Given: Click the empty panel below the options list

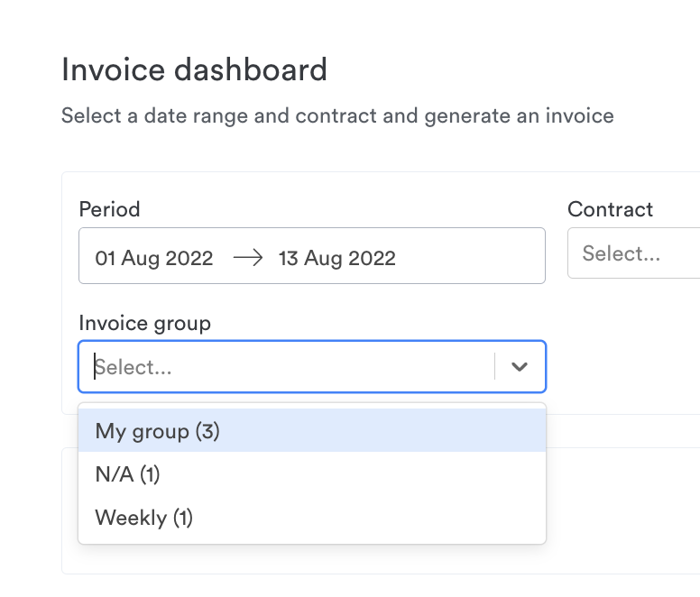Looking at the screenshot, I should (381, 559).
